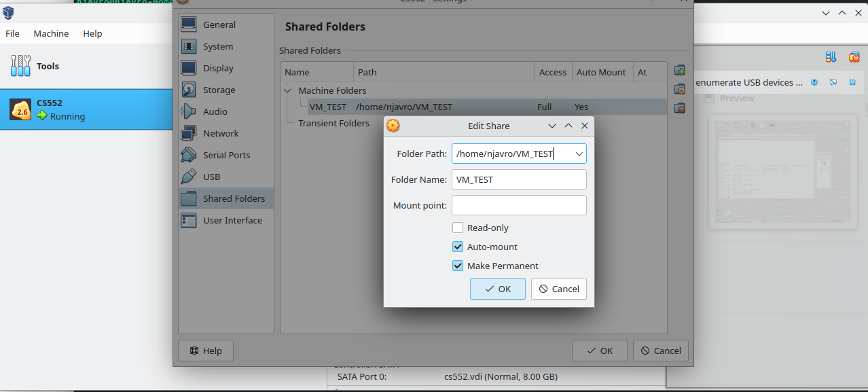Collapse the Machine Folders tree node
The width and height of the screenshot is (868, 392).
tap(288, 90)
